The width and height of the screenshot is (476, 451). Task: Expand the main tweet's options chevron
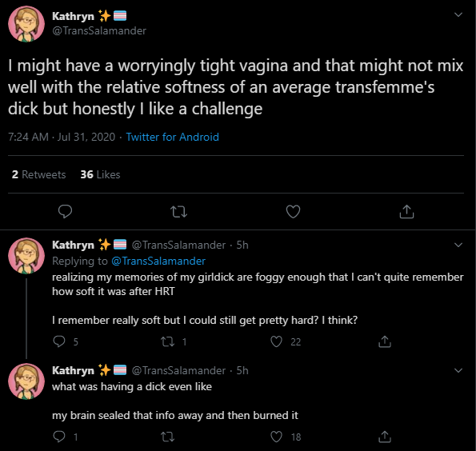click(458, 14)
